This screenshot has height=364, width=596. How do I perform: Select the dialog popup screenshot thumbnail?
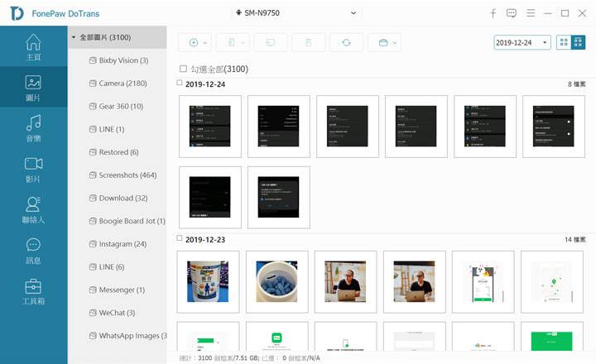point(279,197)
